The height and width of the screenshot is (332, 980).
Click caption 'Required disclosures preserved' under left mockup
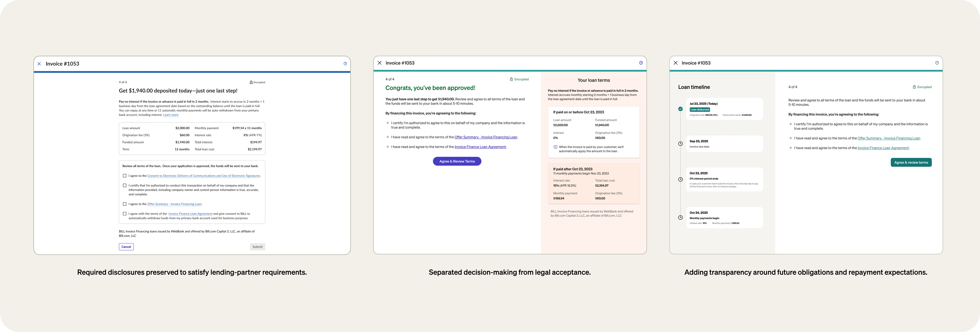192,272
